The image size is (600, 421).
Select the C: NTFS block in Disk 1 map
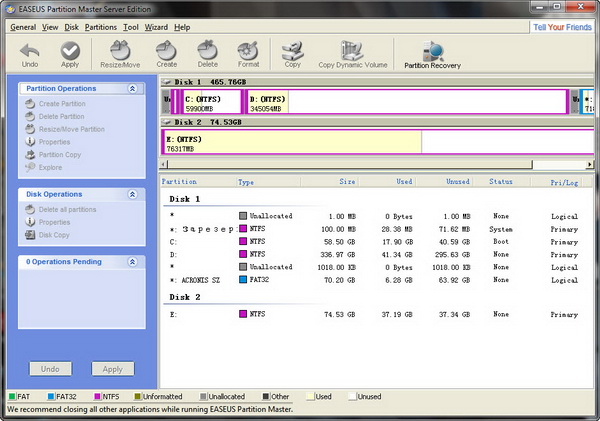(x=210, y=102)
